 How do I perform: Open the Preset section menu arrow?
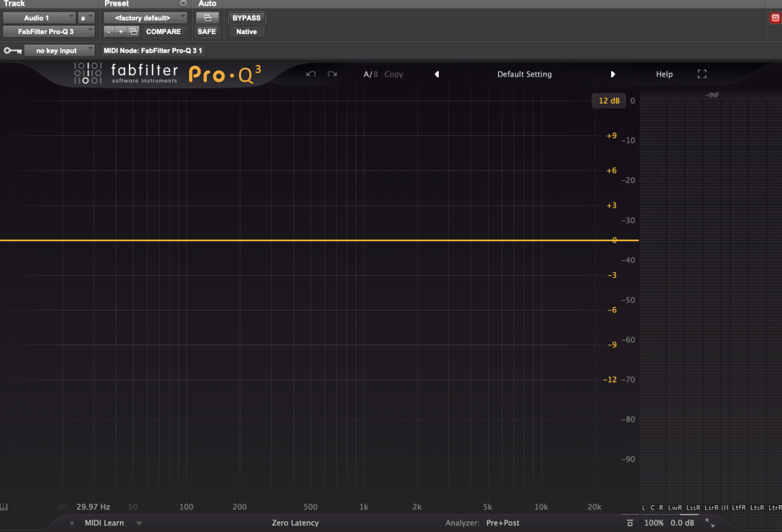[183, 4]
